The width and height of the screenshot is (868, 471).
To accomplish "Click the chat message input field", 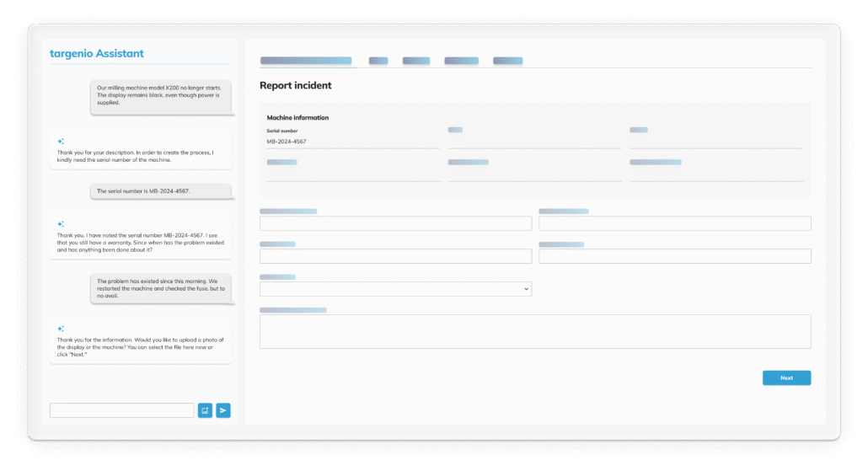I will pos(122,410).
